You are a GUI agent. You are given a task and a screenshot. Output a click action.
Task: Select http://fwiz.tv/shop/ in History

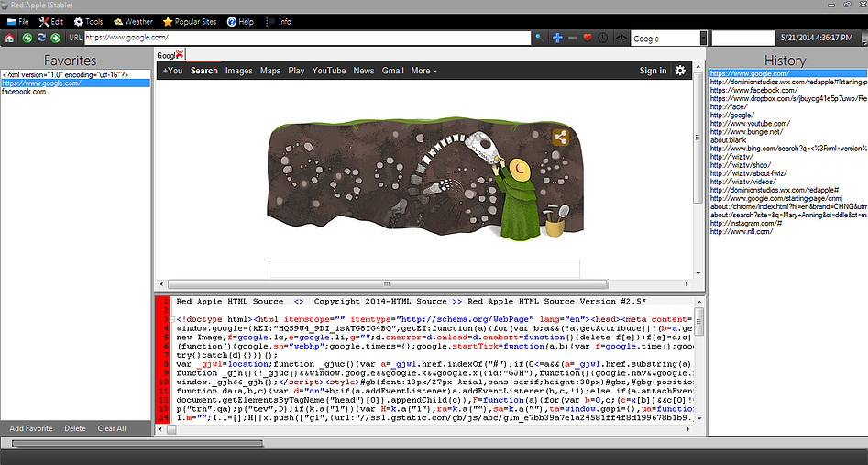coord(740,164)
